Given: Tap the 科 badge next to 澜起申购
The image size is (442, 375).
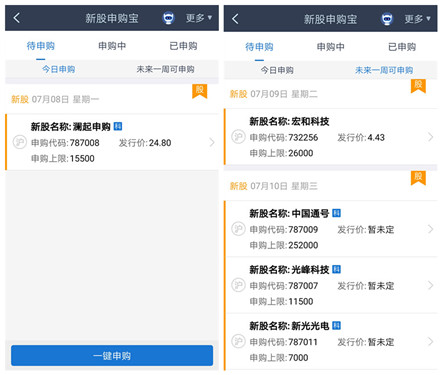Looking at the screenshot, I should 118,126.
